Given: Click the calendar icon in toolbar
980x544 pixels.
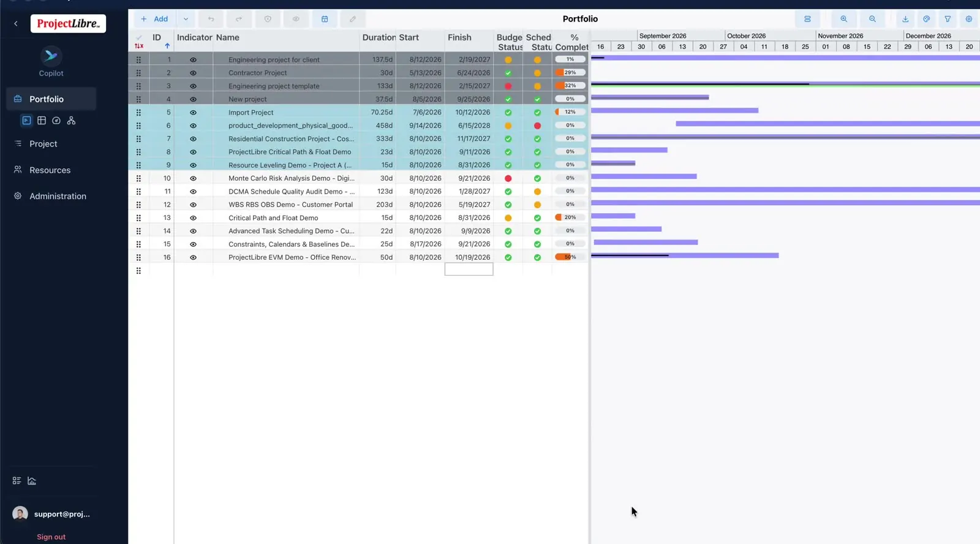Looking at the screenshot, I should coord(325,19).
